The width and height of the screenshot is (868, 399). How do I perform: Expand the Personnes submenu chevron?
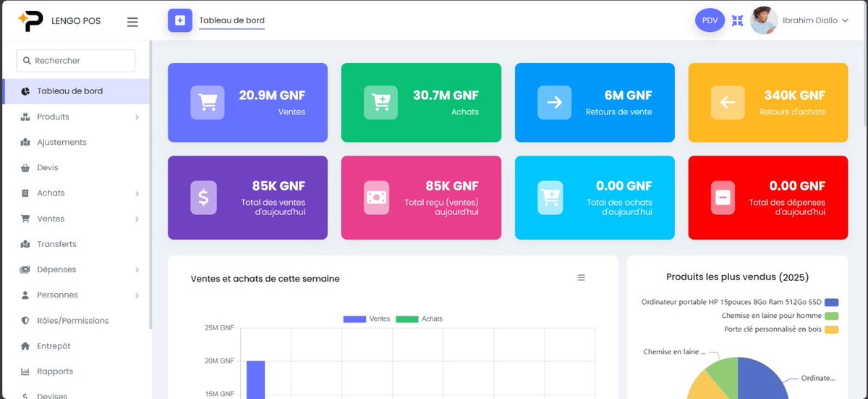[137, 295]
